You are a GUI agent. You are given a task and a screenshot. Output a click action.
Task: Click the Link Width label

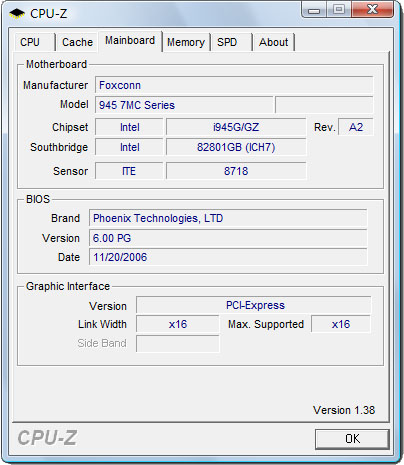pyautogui.click(x=102, y=324)
